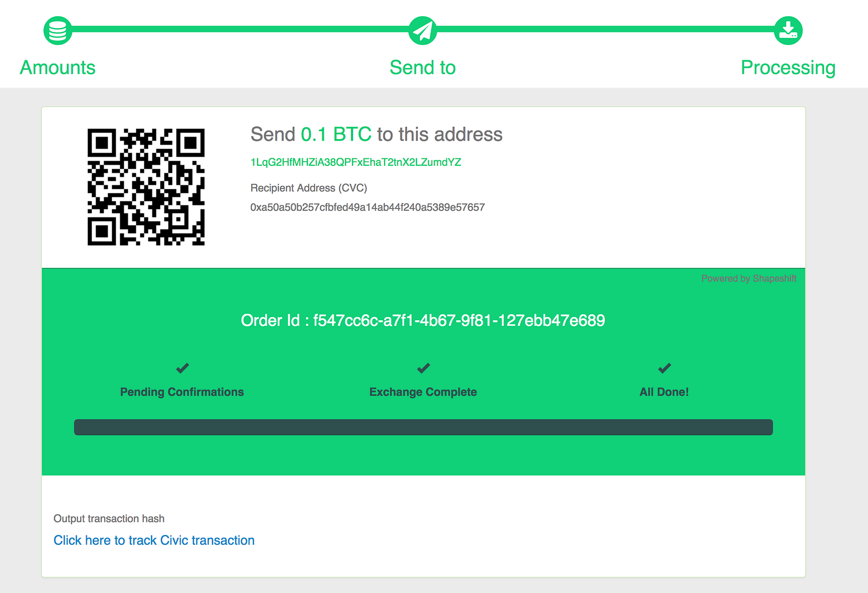Click the Amounts coin stack step icon
This screenshot has width=868, height=593.
point(58,30)
